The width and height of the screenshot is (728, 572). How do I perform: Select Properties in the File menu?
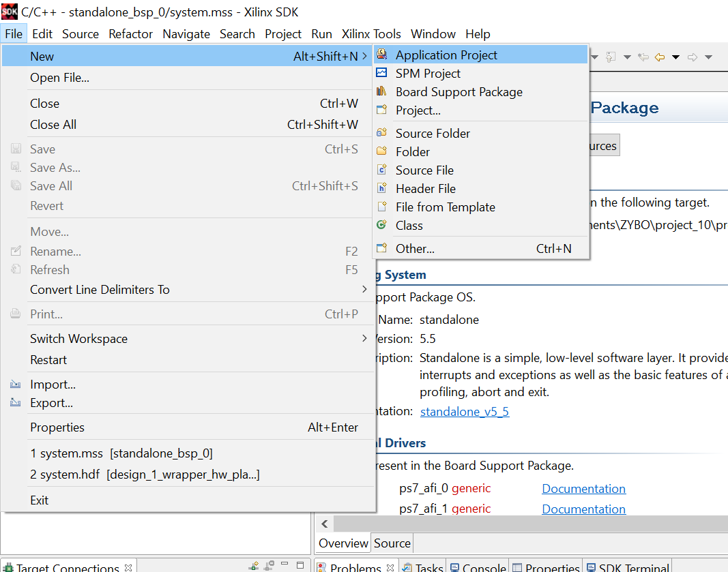pyautogui.click(x=188, y=427)
